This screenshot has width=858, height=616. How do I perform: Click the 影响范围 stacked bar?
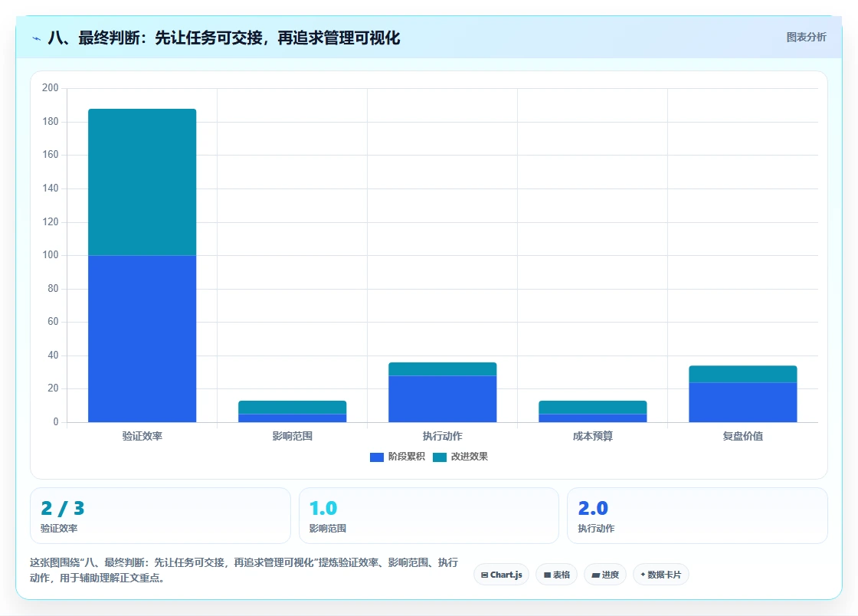tap(292, 411)
